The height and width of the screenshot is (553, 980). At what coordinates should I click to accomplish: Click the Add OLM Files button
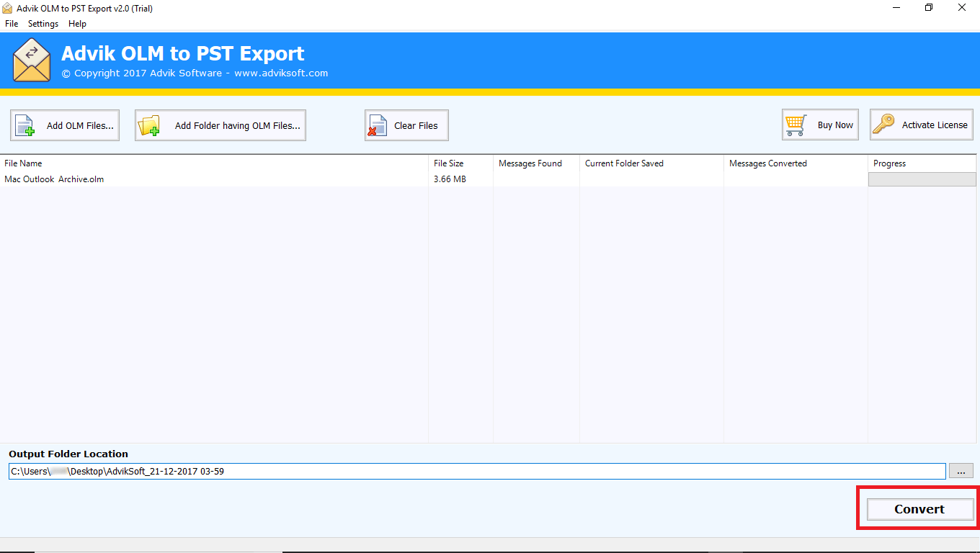point(65,125)
